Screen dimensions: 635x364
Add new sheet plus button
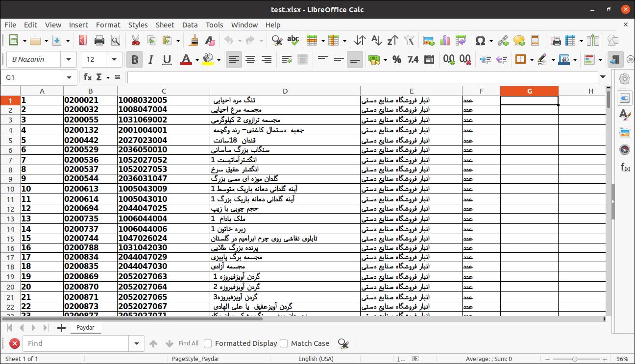pyautogui.click(x=61, y=328)
